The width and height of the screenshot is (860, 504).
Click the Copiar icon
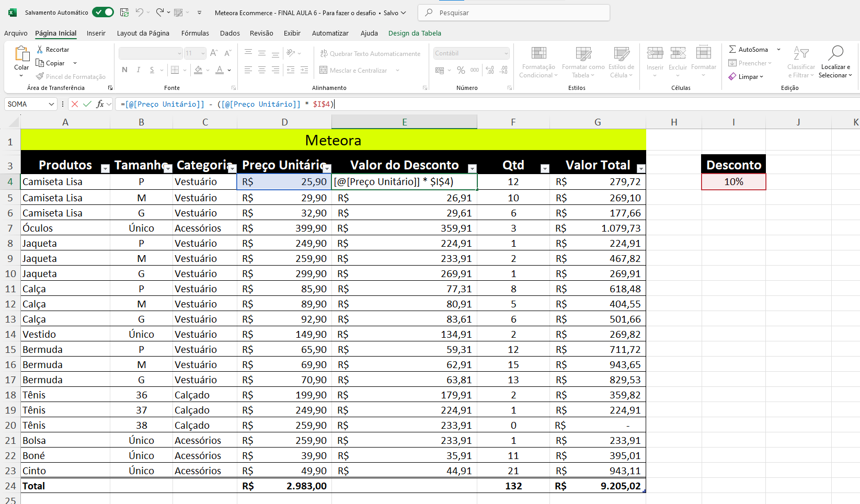click(40, 63)
